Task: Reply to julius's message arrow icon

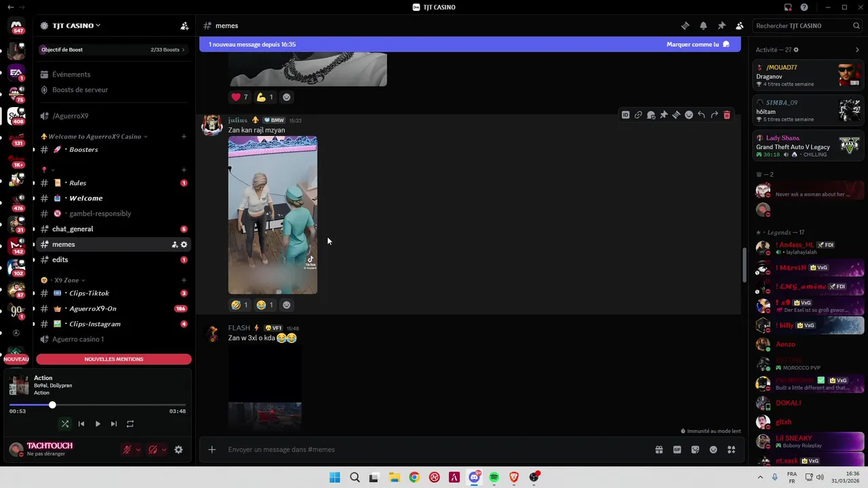Action: point(701,115)
